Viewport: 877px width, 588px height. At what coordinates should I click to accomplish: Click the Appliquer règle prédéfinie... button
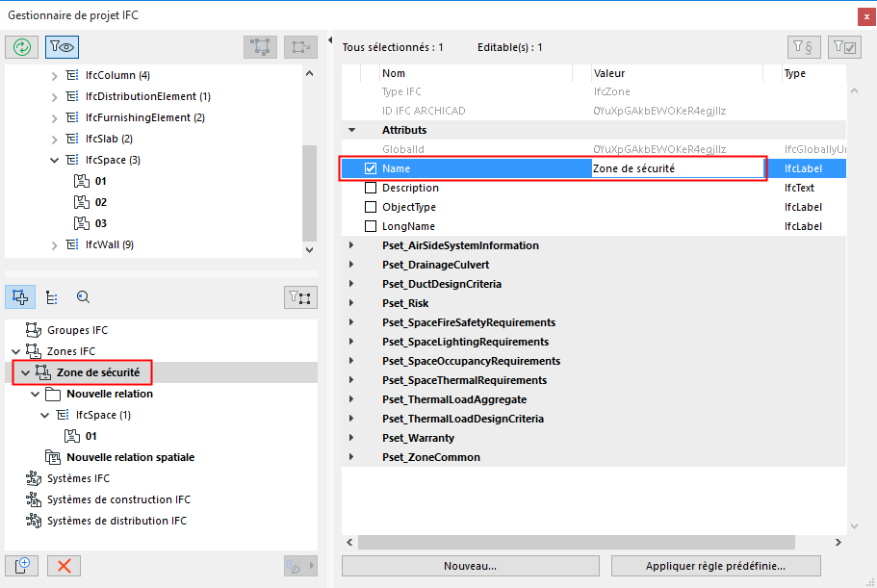pyautogui.click(x=715, y=566)
